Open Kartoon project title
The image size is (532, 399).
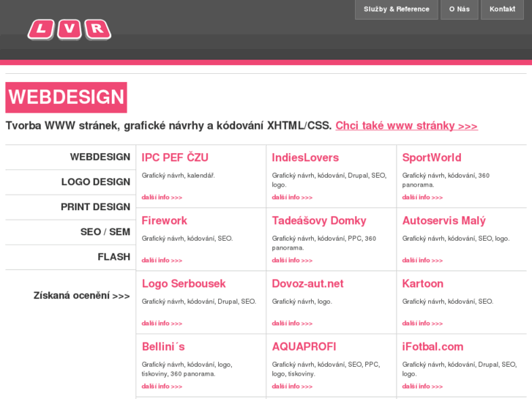tap(422, 283)
